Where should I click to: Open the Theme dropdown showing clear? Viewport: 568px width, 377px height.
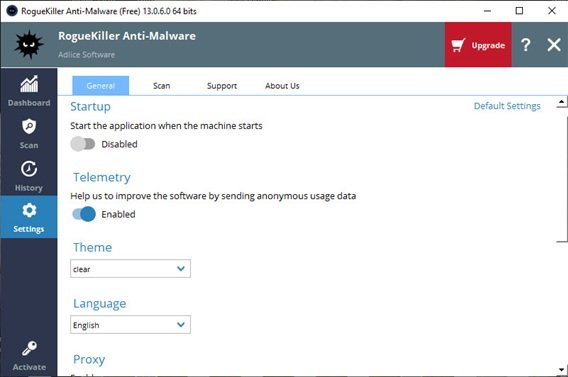[130, 269]
